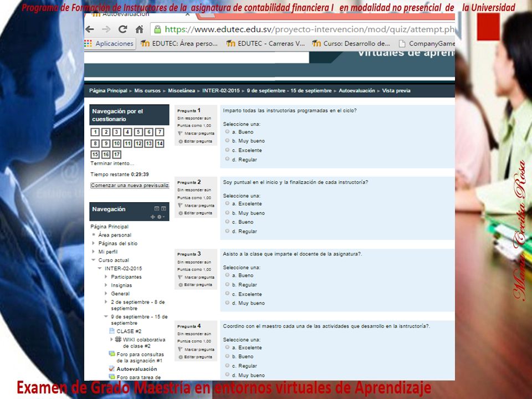Screen dimensions: 532x399
Task: Click the 'Terminar intento...' link
Action: [112, 163]
